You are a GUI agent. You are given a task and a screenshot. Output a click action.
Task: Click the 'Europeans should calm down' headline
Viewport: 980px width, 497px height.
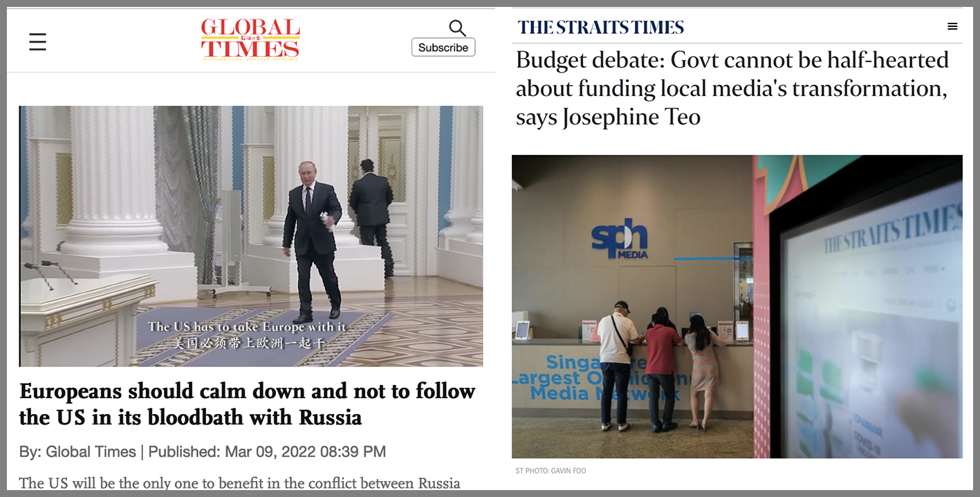248,404
